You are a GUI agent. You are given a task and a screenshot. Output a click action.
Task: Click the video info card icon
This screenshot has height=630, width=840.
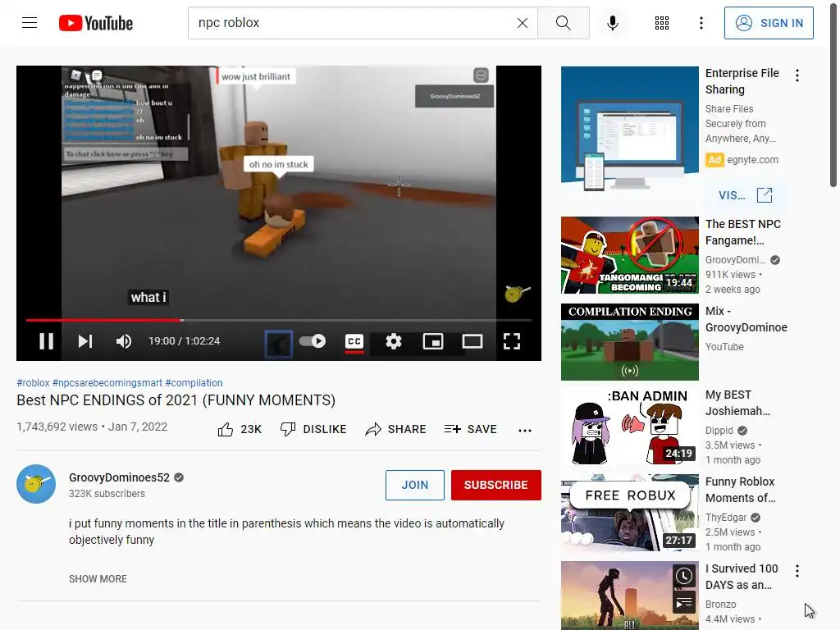point(481,75)
